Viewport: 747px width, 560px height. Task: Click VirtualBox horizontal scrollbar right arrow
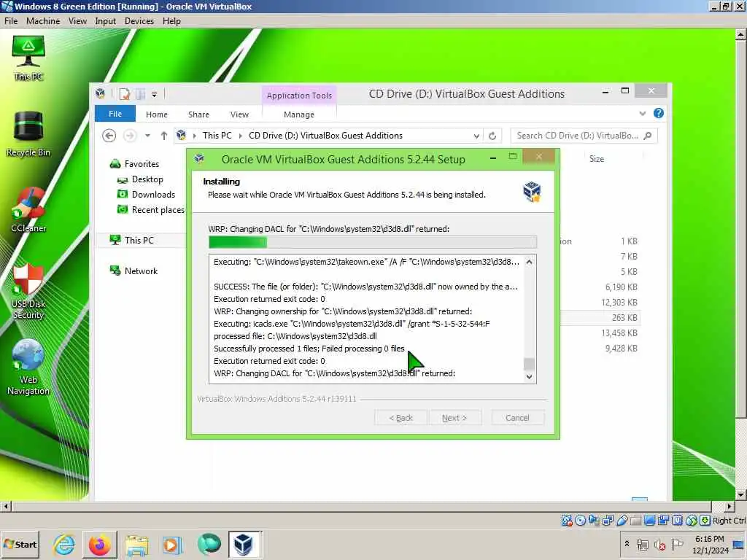point(729,506)
